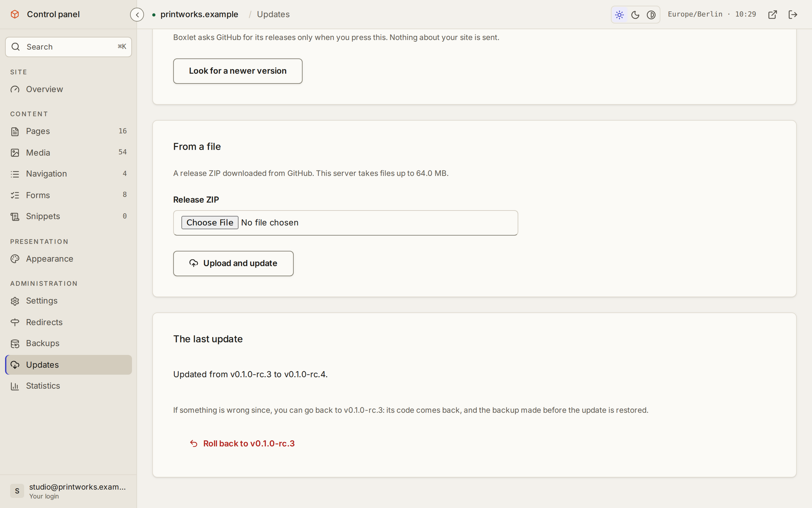812x508 pixels.
Task: Click the Updates cloud download icon
Action: (x=15, y=365)
